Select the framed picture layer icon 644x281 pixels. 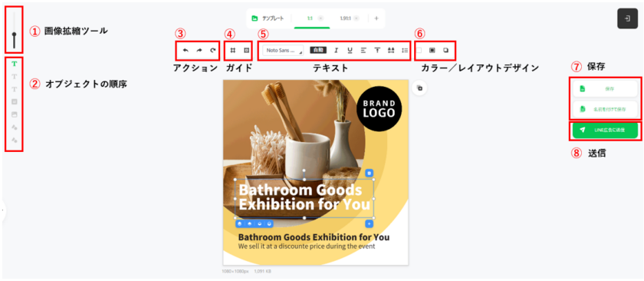pyautogui.click(x=15, y=114)
